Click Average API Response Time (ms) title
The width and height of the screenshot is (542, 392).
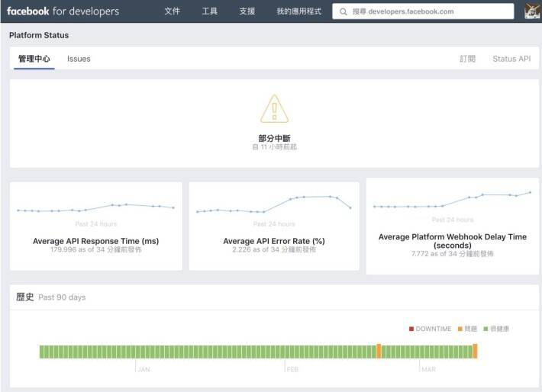coord(96,241)
